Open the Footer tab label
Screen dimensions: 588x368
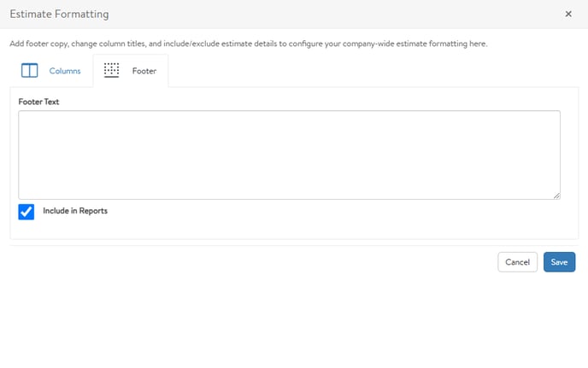[144, 71]
